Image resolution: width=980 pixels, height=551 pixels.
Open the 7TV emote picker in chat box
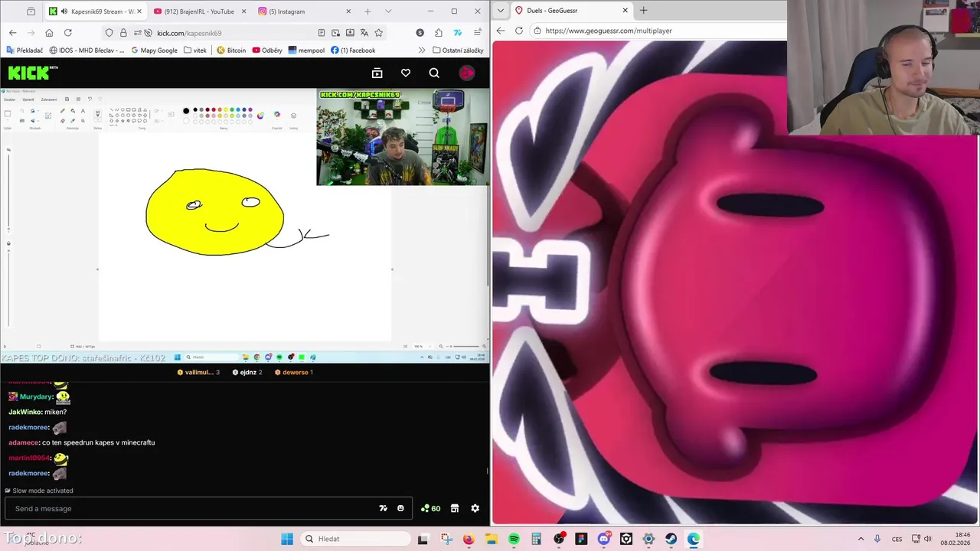coord(384,508)
